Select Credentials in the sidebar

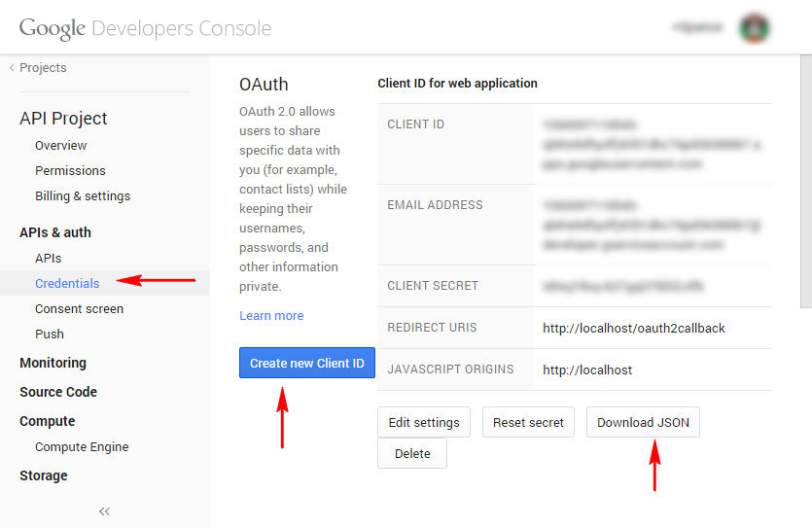[x=67, y=284]
